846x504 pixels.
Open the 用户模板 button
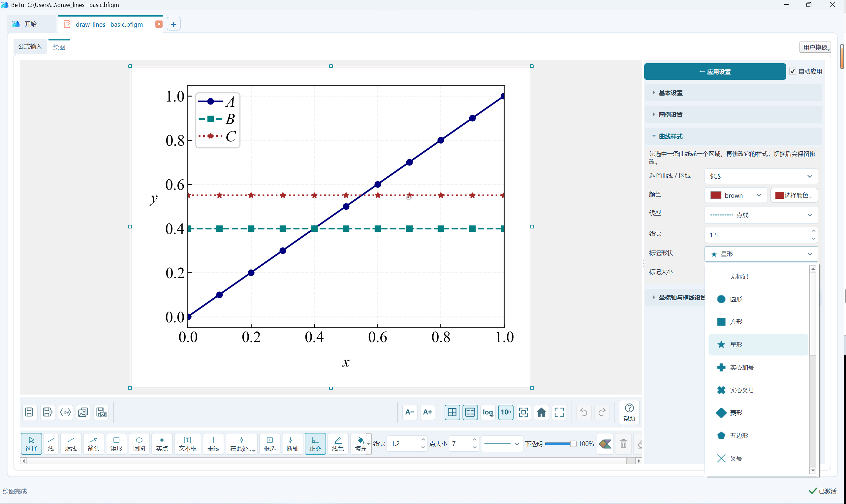point(815,47)
